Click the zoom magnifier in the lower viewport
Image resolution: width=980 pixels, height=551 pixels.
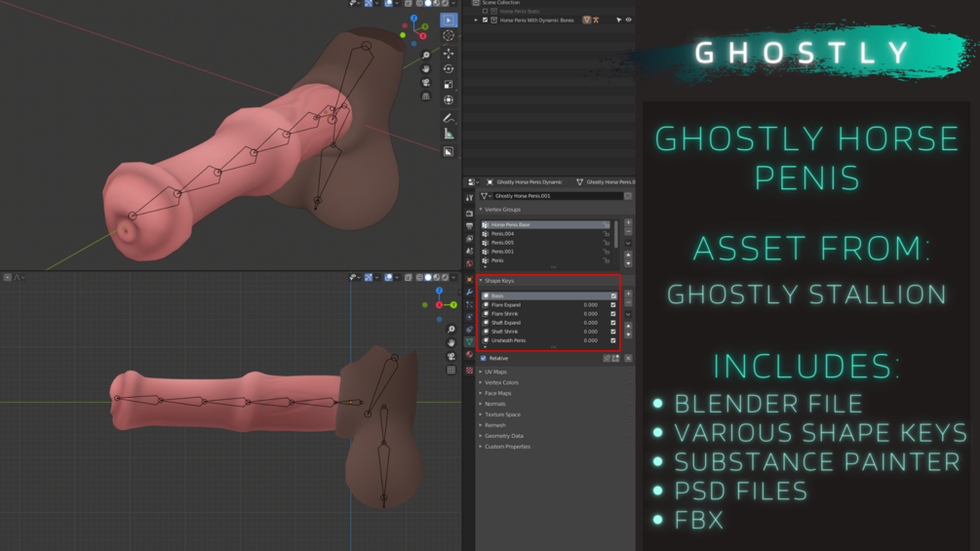(451, 330)
